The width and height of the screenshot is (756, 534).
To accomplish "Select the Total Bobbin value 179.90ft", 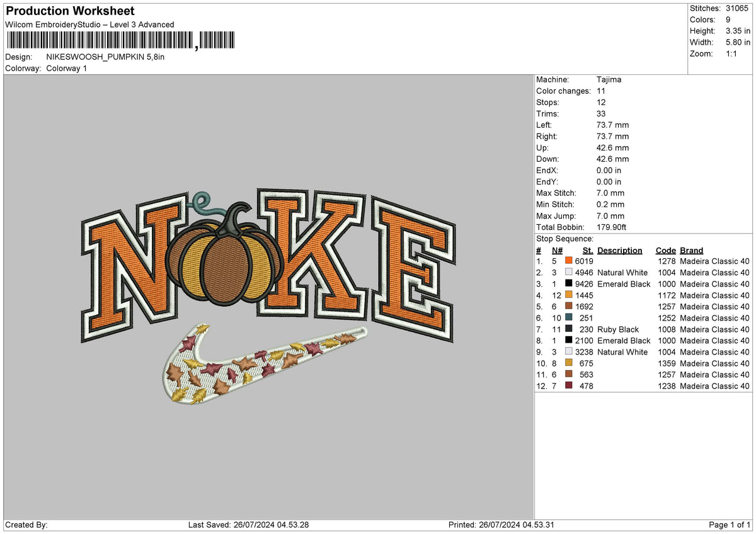I will (611, 227).
